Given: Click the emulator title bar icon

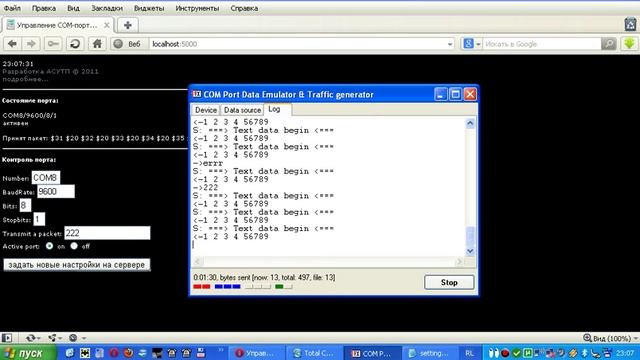Looking at the screenshot, I should tap(197, 94).
